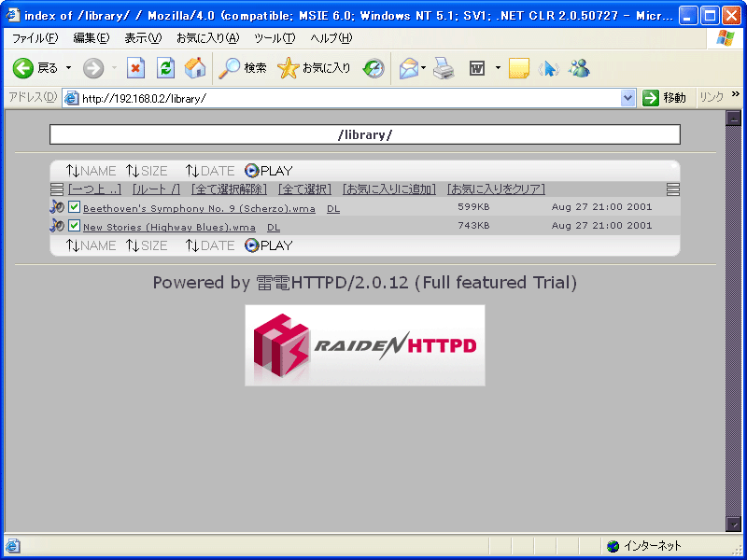Download Beethoven's Symphony via its DL link
The height and width of the screenshot is (560, 747).
[x=333, y=208]
